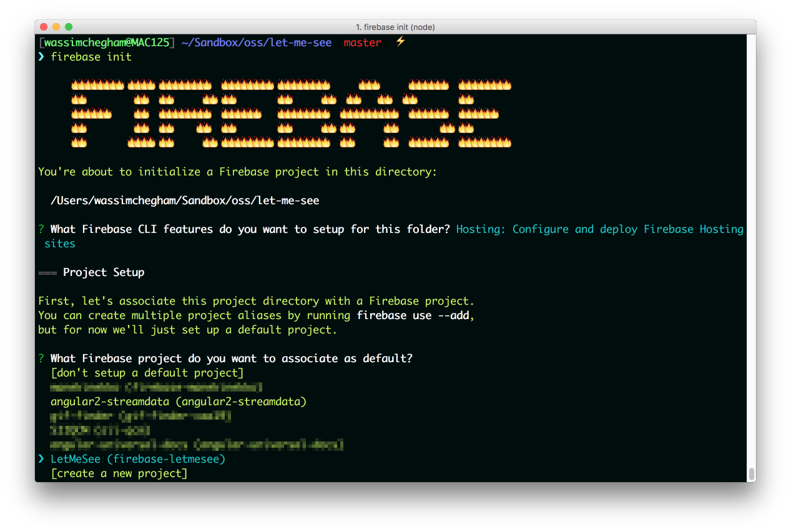The width and height of the screenshot is (791, 532).
Task: Click the selection arrow cursor beside LetMeSee
Action: point(41,459)
